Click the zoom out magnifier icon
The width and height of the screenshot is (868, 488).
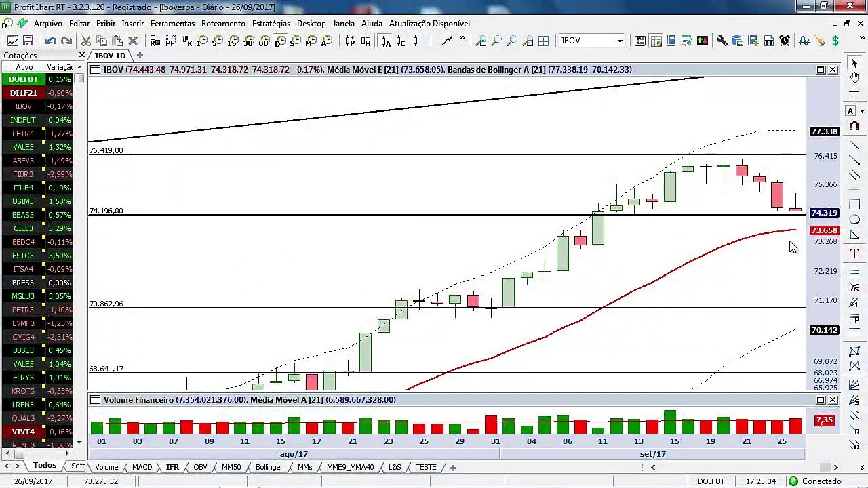click(512, 41)
